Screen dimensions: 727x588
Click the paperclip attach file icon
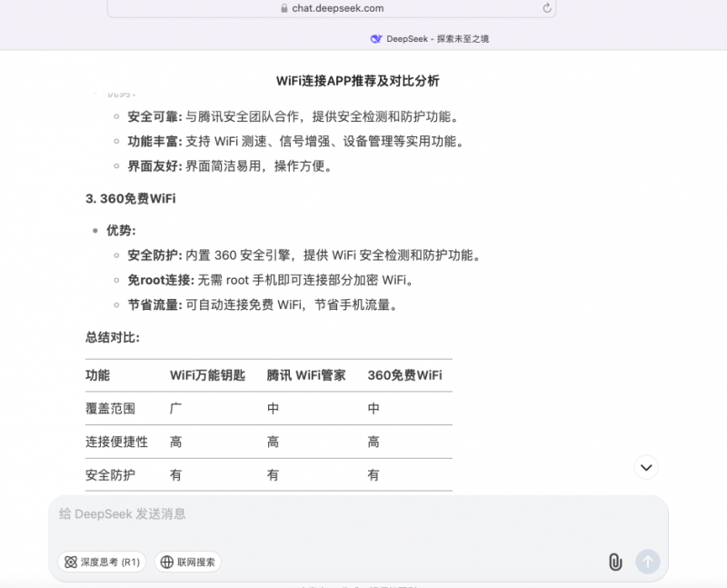(x=615, y=562)
